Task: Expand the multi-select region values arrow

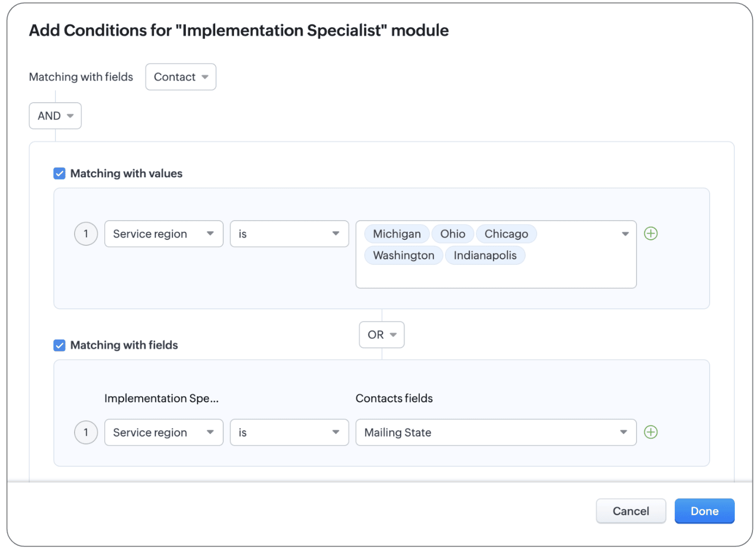Action: (625, 234)
